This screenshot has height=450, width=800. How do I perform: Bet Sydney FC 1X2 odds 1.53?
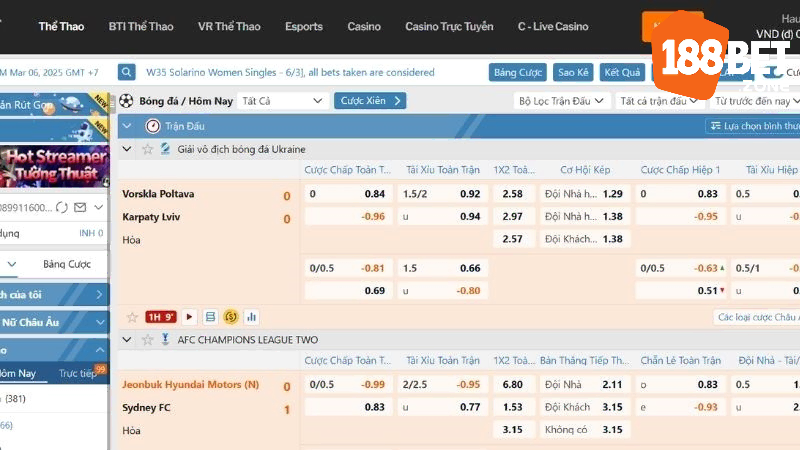513,407
